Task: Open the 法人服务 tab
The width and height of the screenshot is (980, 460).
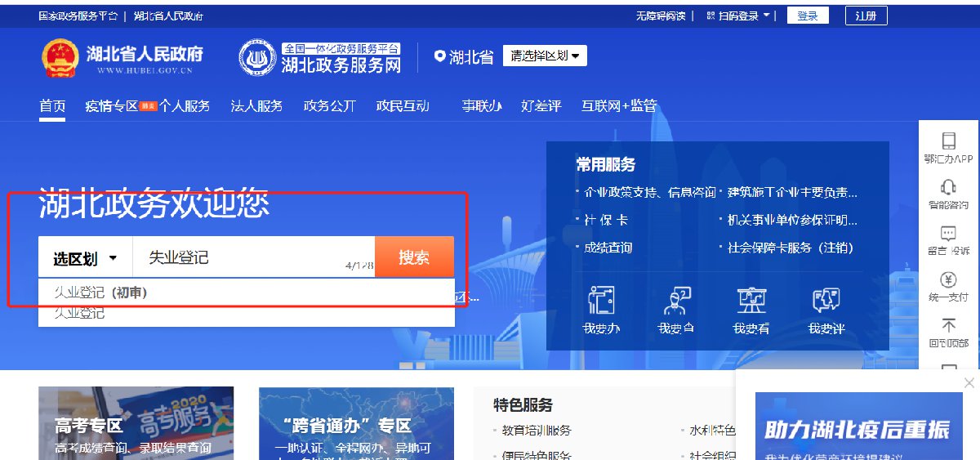Action: (256, 105)
